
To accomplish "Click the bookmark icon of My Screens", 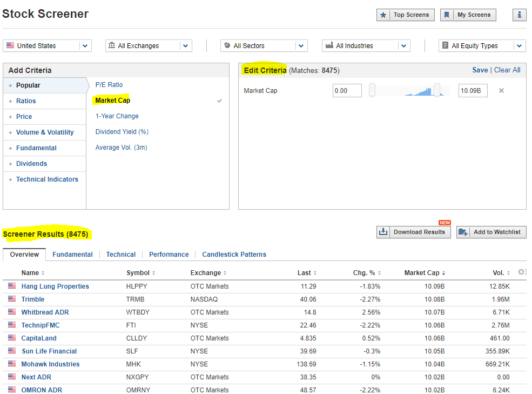I will pyautogui.click(x=447, y=15).
